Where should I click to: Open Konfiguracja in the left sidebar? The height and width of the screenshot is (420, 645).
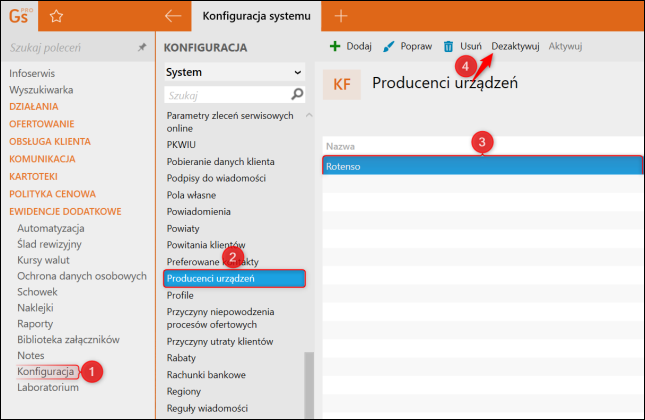click(46, 371)
